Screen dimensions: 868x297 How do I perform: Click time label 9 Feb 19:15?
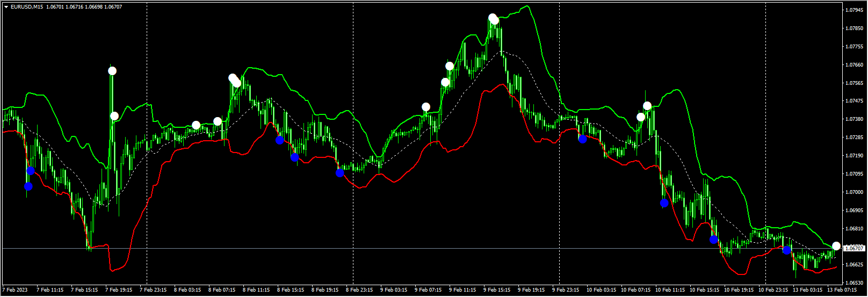(x=531, y=290)
